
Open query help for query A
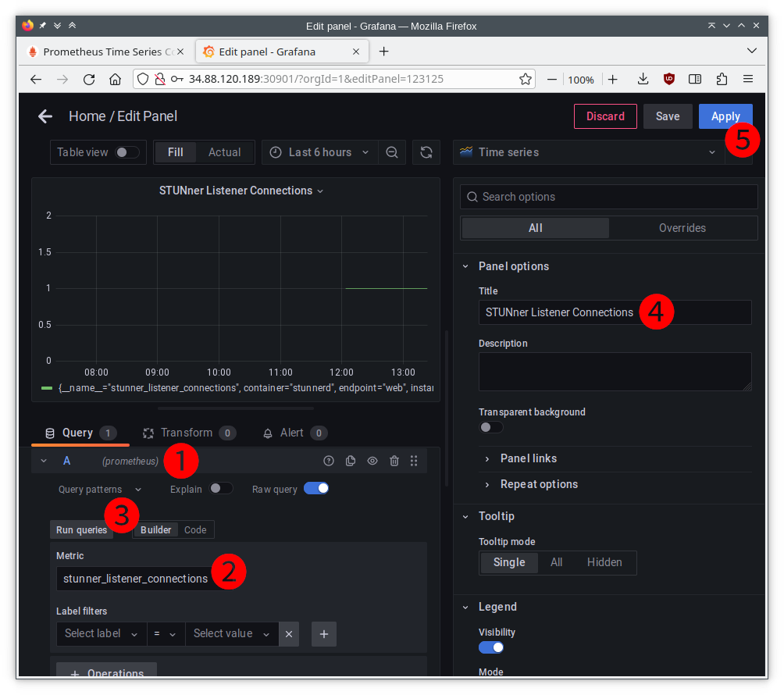[x=329, y=461]
